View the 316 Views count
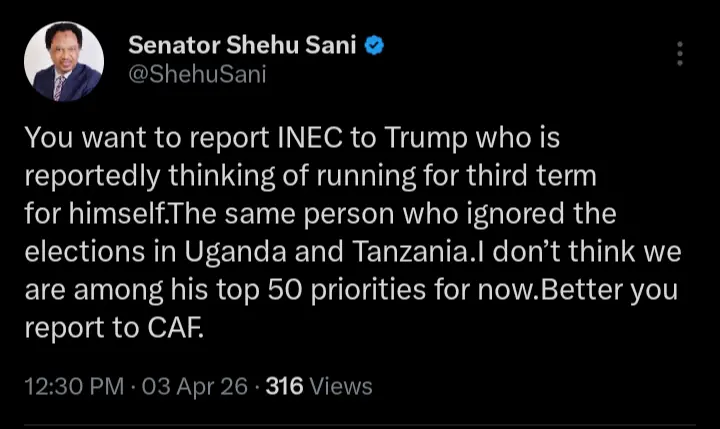Viewport: 720px width, 429px height. tap(318, 386)
